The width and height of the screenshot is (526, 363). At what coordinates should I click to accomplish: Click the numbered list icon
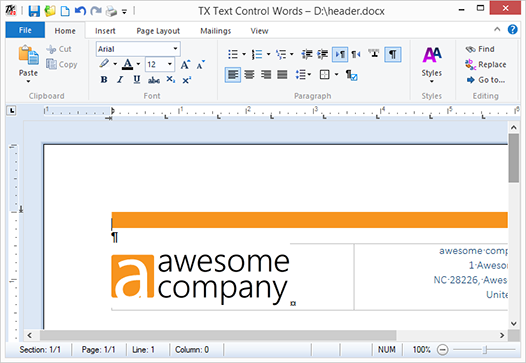pos(257,54)
